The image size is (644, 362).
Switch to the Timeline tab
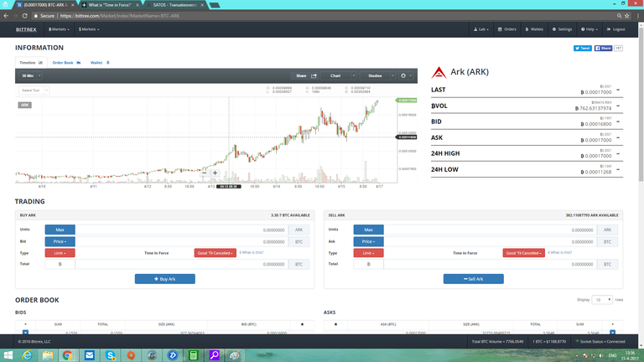click(x=31, y=63)
